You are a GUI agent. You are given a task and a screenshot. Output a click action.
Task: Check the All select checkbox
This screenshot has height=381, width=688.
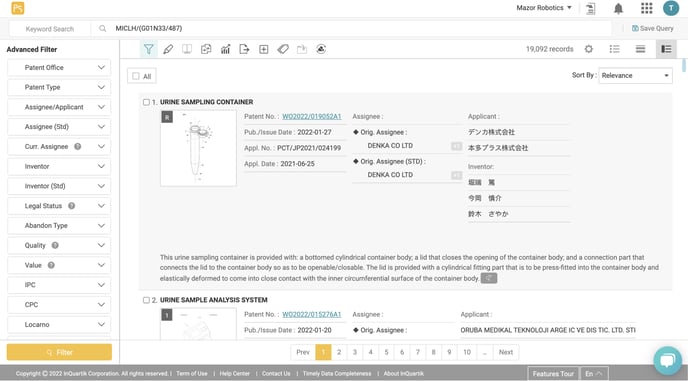pyautogui.click(x=136, y=76)
